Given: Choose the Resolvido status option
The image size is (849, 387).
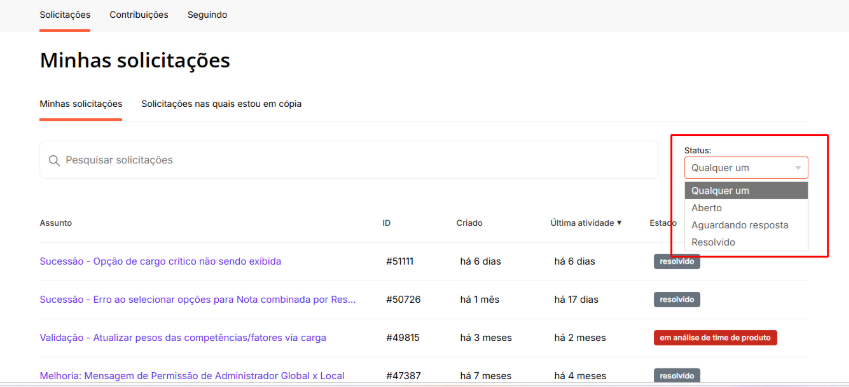Looking at the screenshot, I should [746, 242].
